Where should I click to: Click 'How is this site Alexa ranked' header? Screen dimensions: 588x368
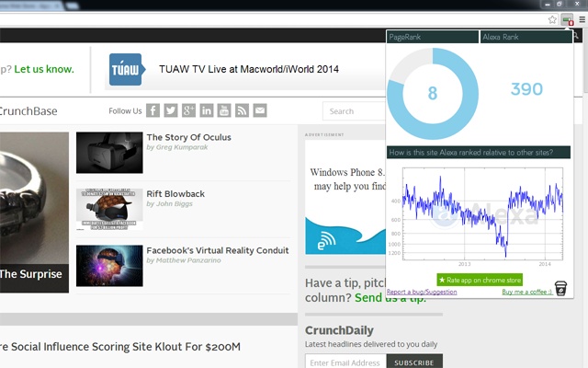click(479, 153)
